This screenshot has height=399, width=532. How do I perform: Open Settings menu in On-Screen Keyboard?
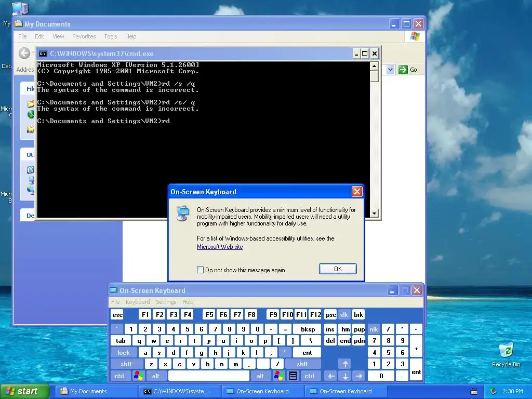pos(166,302)
